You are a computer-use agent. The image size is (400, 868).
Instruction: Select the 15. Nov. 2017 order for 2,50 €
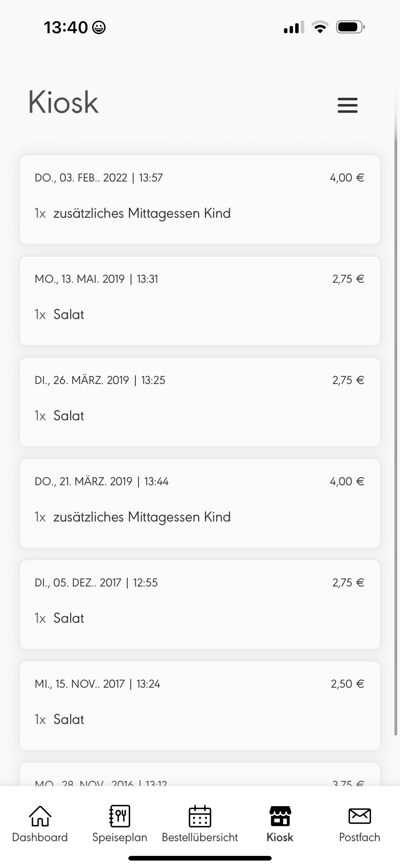point(200,706)
